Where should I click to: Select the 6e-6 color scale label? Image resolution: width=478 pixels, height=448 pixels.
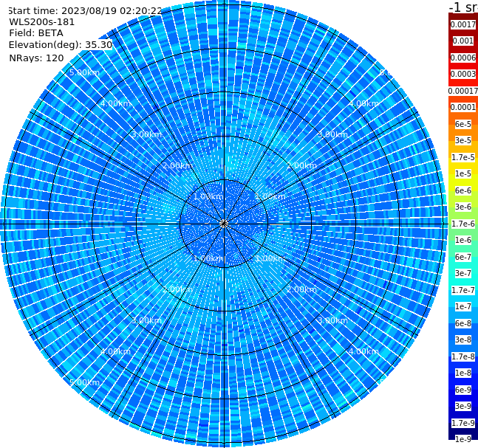[463, 190]
